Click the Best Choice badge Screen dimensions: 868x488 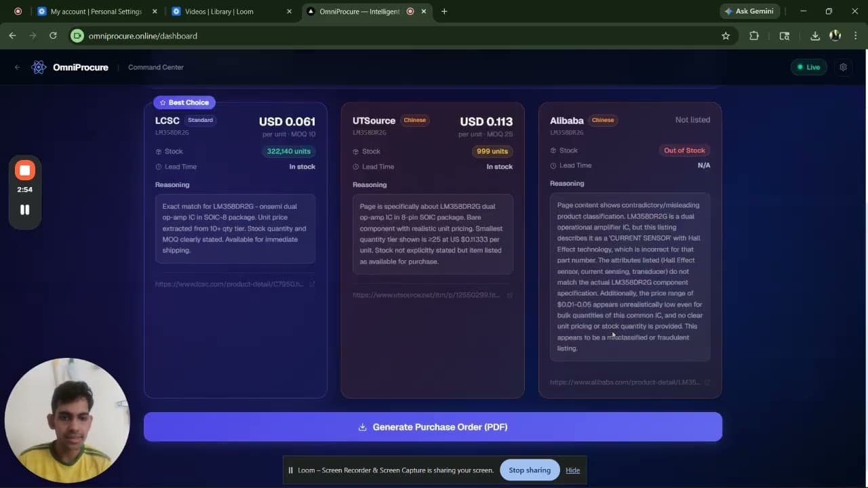coord(184,102)
